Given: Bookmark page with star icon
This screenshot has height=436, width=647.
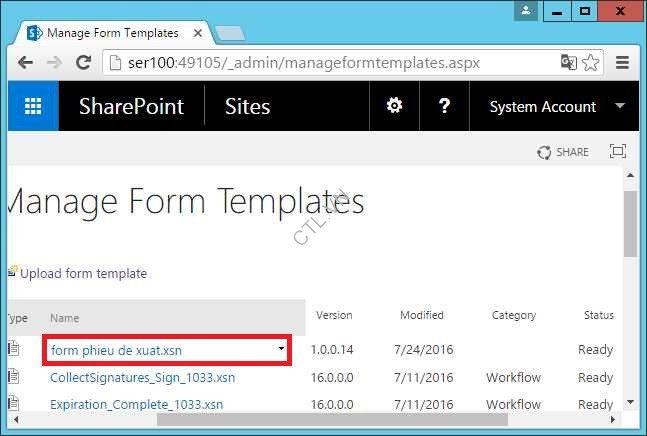Looking at the screenshot, I should [591, 63].
